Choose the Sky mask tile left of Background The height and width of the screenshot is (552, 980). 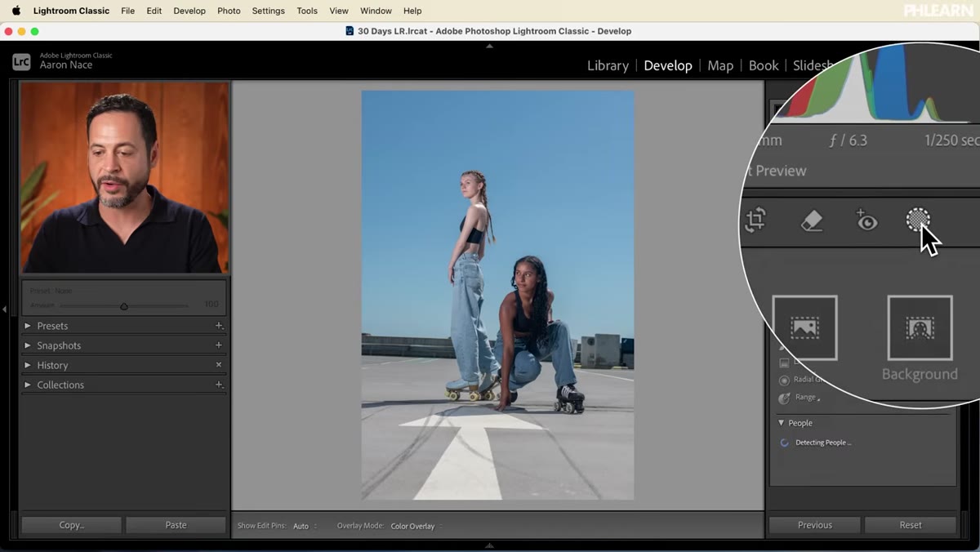pos(804,328)
